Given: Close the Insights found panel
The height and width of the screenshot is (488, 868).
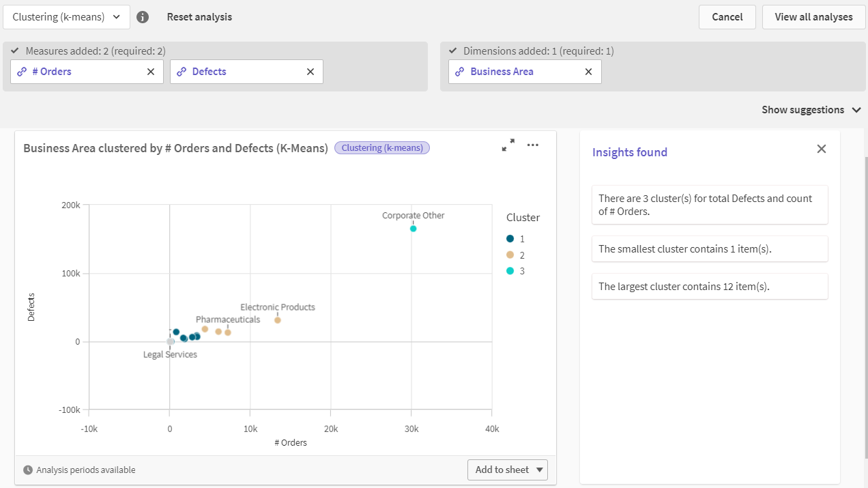Looking at the screenshot, I should (822, 148).
